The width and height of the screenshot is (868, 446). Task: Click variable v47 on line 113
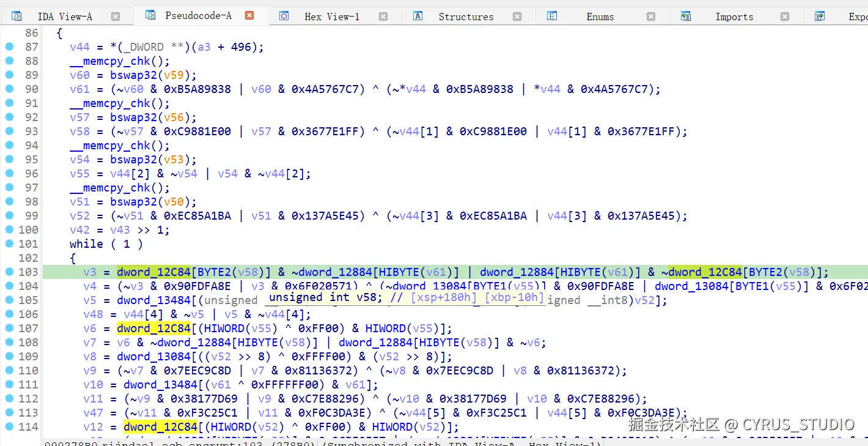(x=93, y=412)
